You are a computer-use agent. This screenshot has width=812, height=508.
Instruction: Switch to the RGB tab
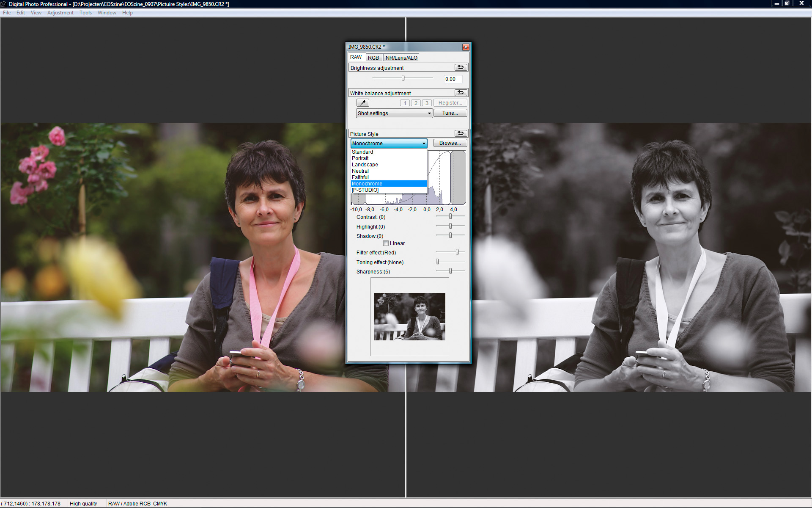pos(373,58)
